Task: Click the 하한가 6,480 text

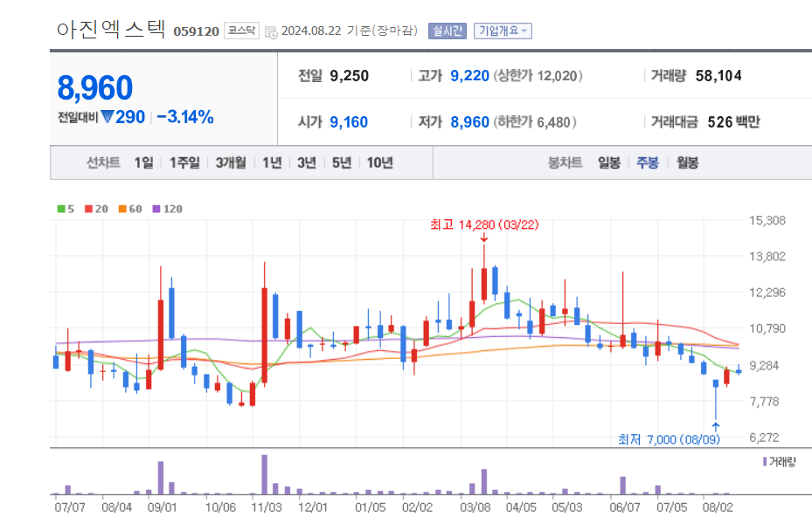Action: pyautogui.click(x=534, y=122)
